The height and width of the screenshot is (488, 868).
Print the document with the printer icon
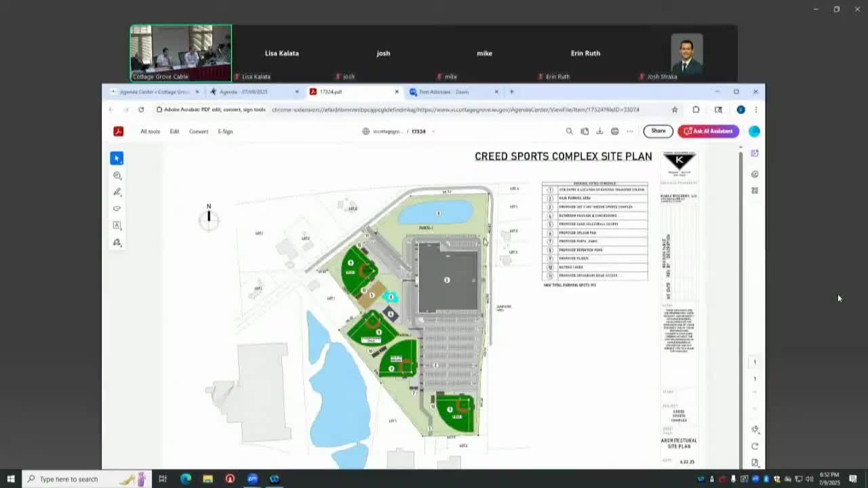614,131
